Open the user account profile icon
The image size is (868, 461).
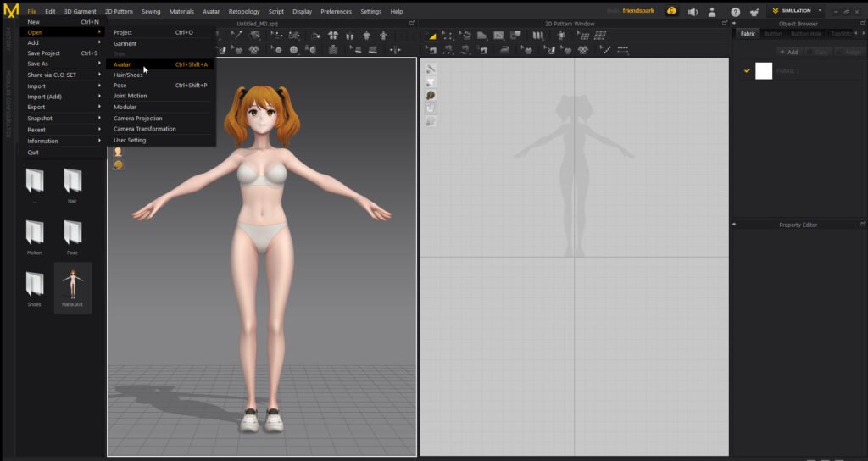(713, 11)
